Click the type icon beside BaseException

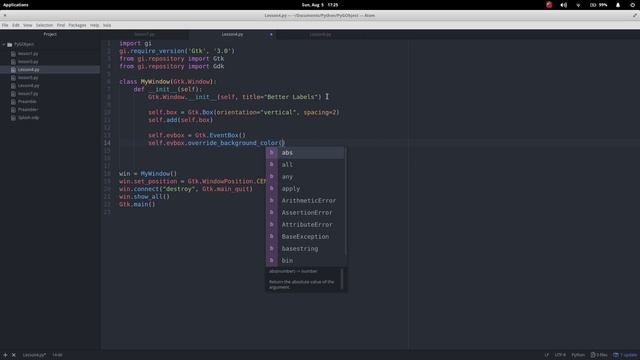pos(271,237)
